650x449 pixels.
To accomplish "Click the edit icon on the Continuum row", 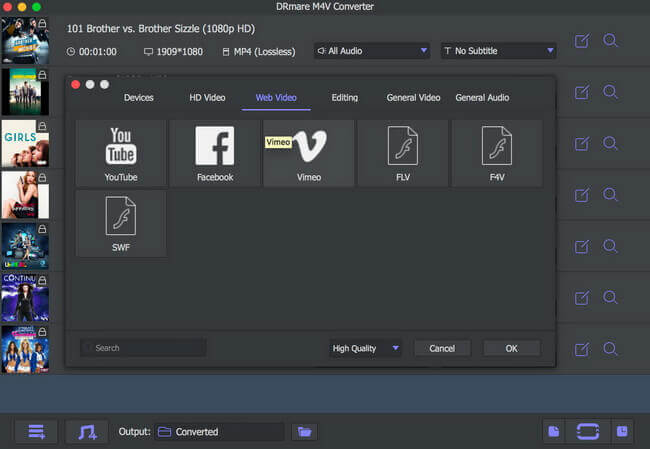I will click(x=582, y=298).
